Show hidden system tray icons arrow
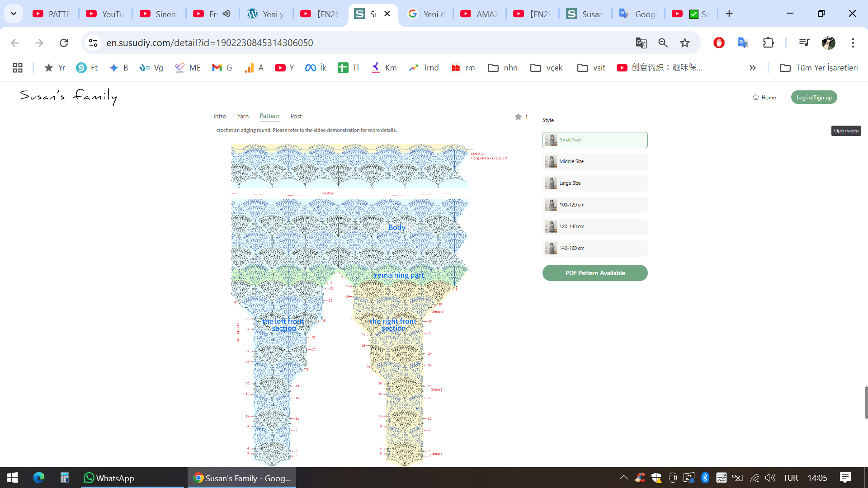The image size is (868, 488). pyautogui.click(x=623, y=478)
